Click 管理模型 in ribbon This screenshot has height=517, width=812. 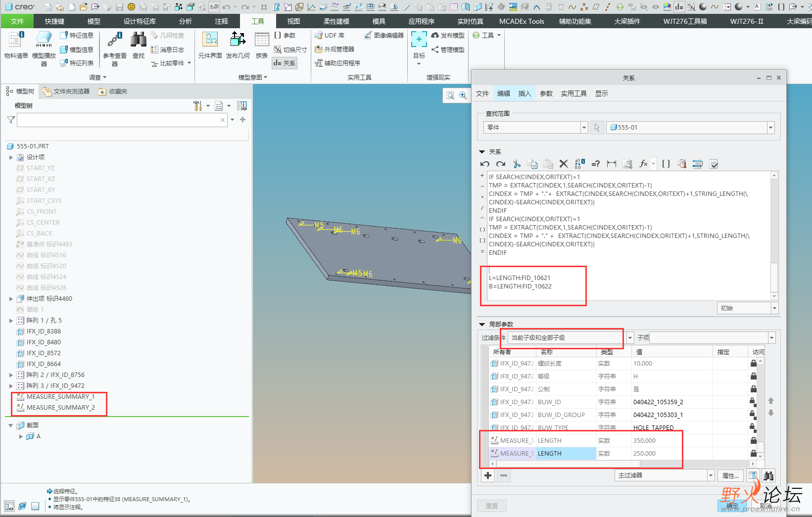(448, 49)
